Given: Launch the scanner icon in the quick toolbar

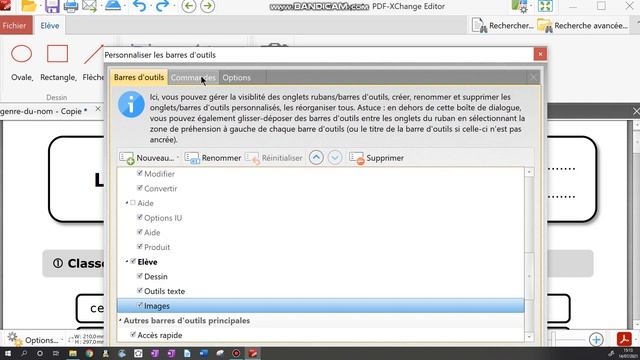Looking at the screenshot, I should pyautogui.click(x=113, y=6).
